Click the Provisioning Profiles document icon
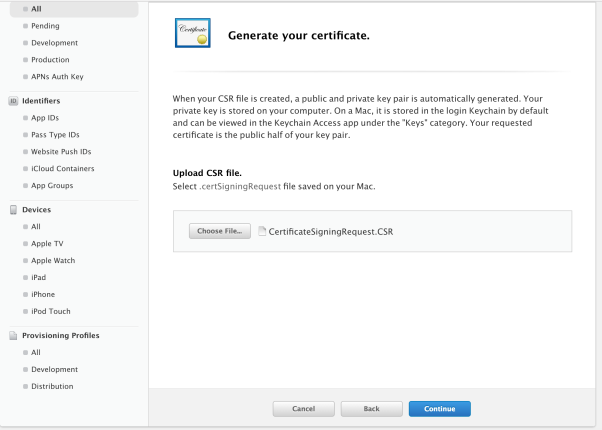 13,336
